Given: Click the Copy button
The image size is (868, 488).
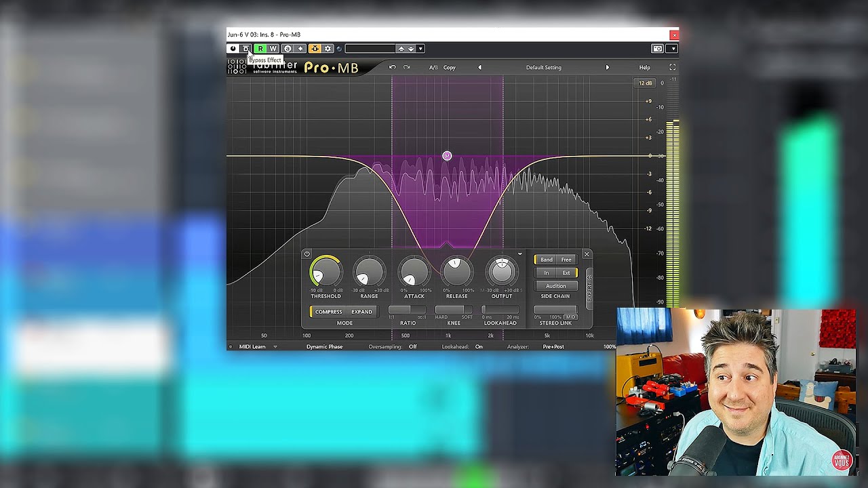Looking at the screenshot, I should tap(450, 68).
